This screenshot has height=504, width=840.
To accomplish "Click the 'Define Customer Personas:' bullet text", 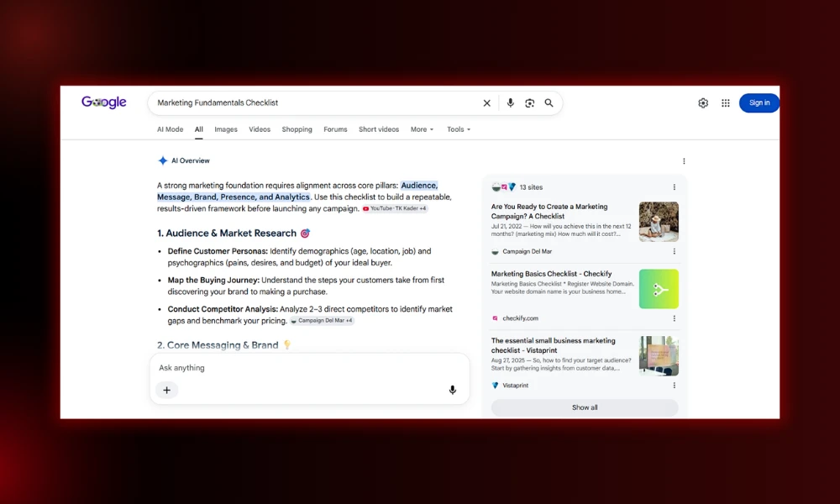I will (x=218, y=251).
